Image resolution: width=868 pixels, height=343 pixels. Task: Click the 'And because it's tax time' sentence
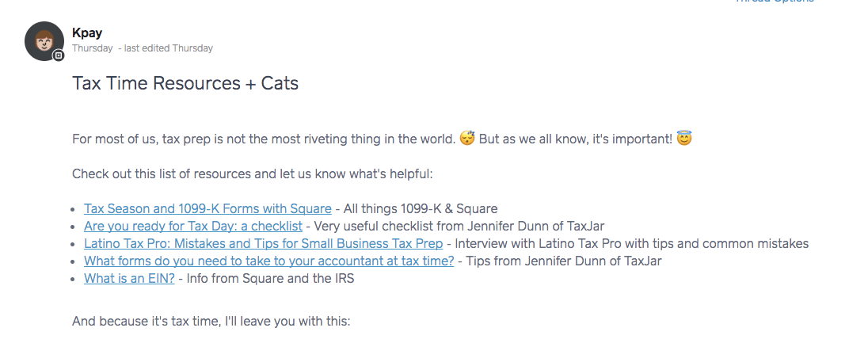(211, 322)
